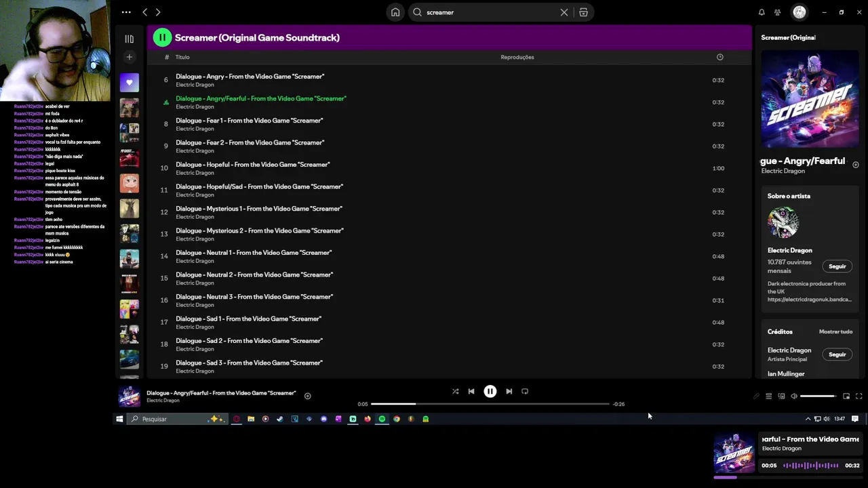Sort tracks by the duration clock icon
The height and width of the screenshot is (488, 868).
pyautogui.click(x=719, y=57)
